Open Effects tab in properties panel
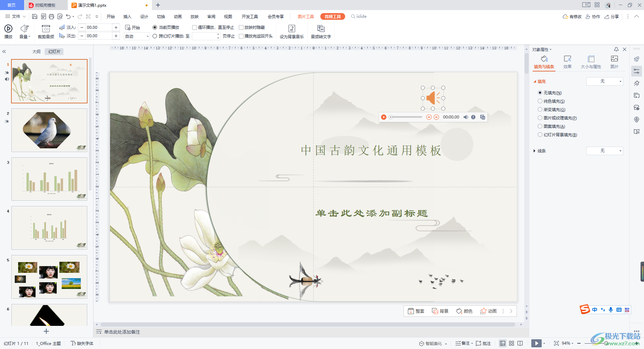 [x=568, y=62]
